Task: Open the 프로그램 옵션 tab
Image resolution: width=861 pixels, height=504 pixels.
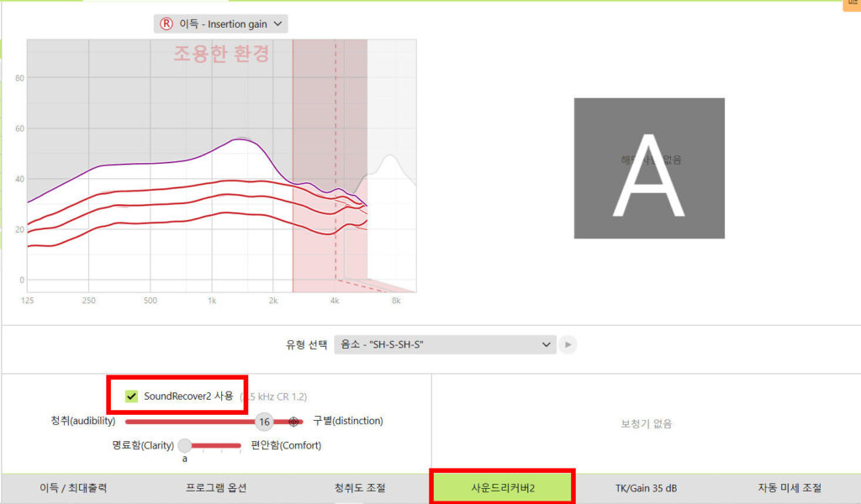Action: 216,487
